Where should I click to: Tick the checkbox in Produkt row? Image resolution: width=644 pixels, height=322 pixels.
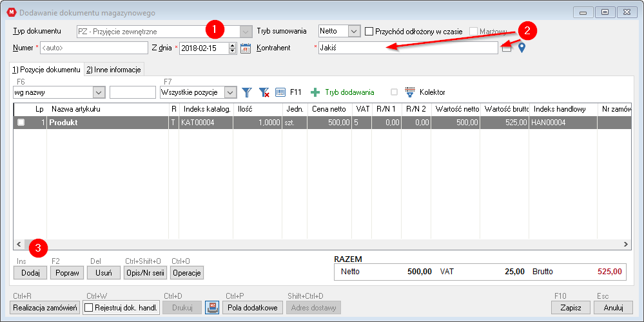pyautogui.click(x=21, y=123)
